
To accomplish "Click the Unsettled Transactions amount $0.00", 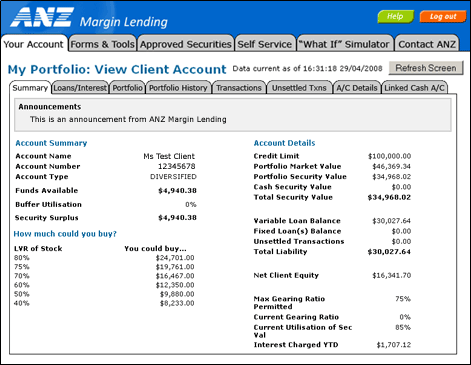I will tap(401, 241).
